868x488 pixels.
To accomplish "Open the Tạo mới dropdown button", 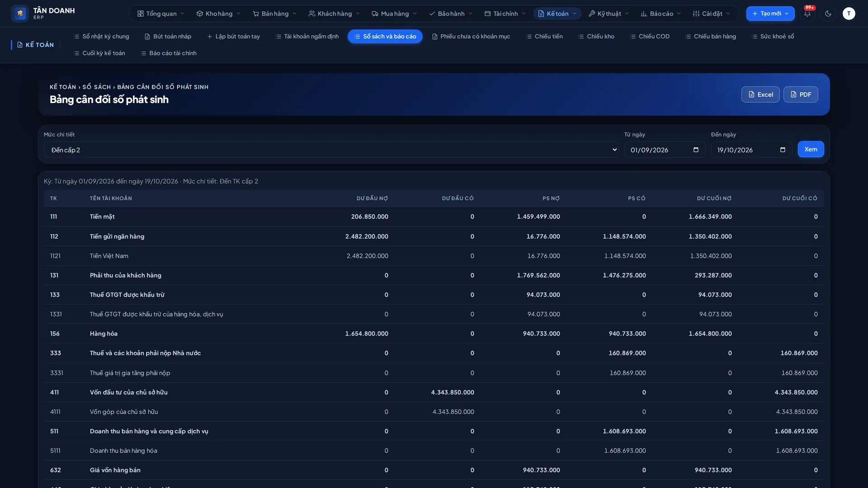I will [x=770, y=14].
